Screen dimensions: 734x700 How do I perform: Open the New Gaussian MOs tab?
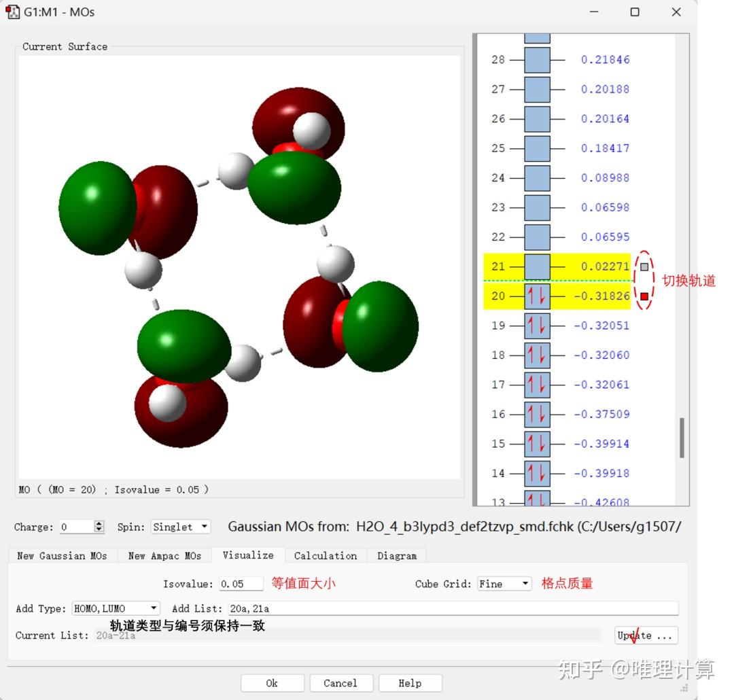click(x=62, y=555)
